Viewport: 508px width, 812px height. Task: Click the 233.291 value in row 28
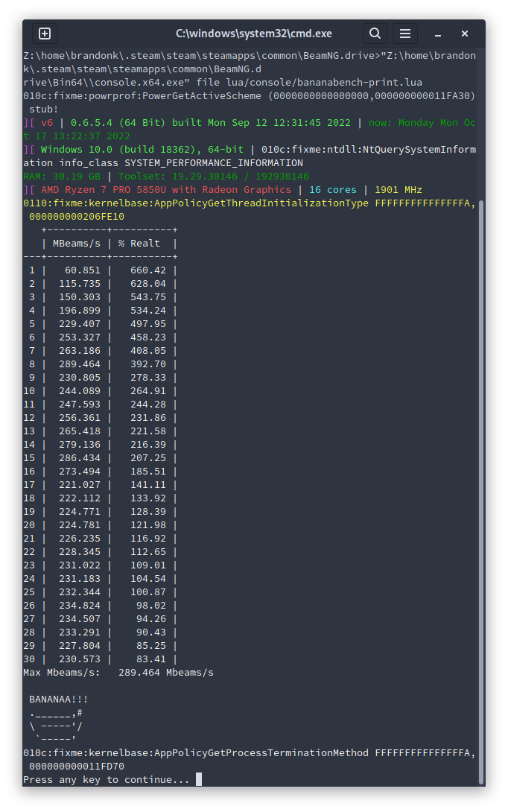point(80,632)
